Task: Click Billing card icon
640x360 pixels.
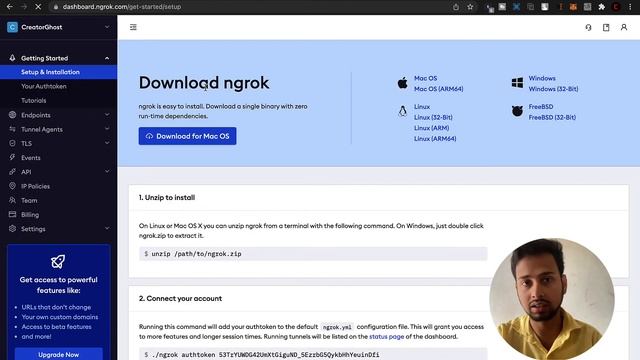Action: pyautogui.click(x=12, y=214)
